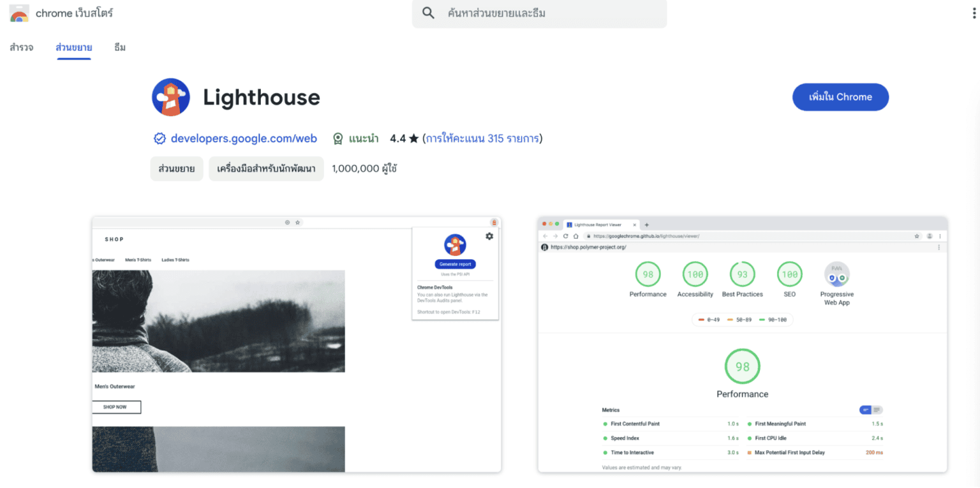Click the gear icon in the first screenshot popup
Viewport: 980px width, 488px height.
pos(489,236)
